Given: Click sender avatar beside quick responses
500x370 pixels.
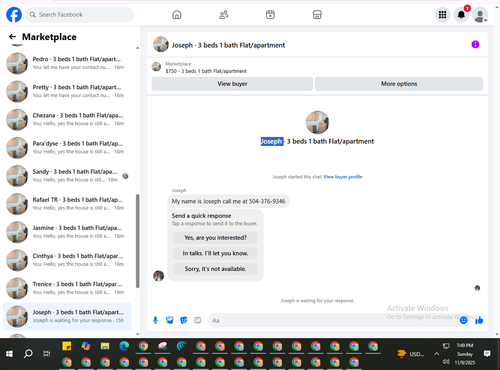Looking at the screenshot, I should tap(159, 276).
